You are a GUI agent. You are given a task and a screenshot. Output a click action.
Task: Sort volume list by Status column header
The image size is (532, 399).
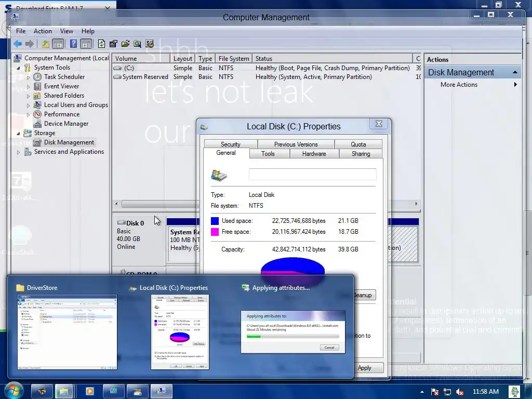(332, 59)
